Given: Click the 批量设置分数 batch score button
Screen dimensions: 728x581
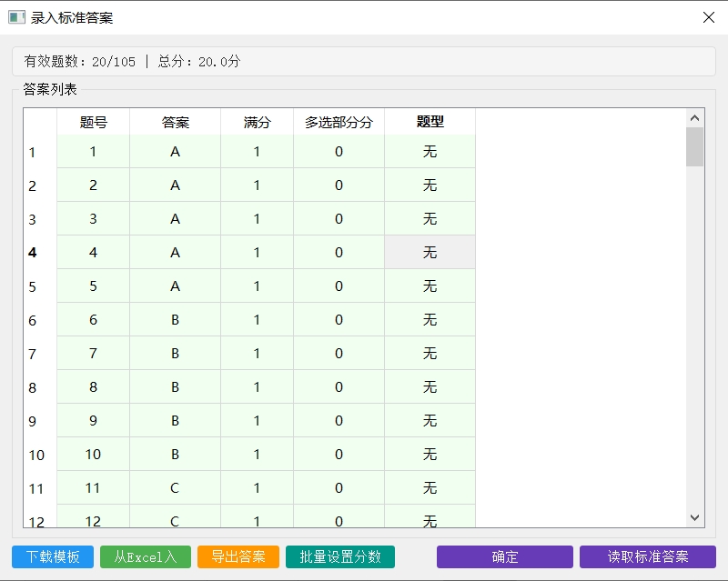Looking at the screenshot, I should (339, 557).
